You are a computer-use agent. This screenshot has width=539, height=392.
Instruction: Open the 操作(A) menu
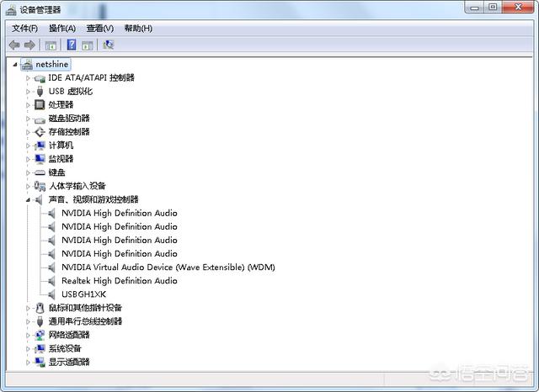(x=62, y=29)
